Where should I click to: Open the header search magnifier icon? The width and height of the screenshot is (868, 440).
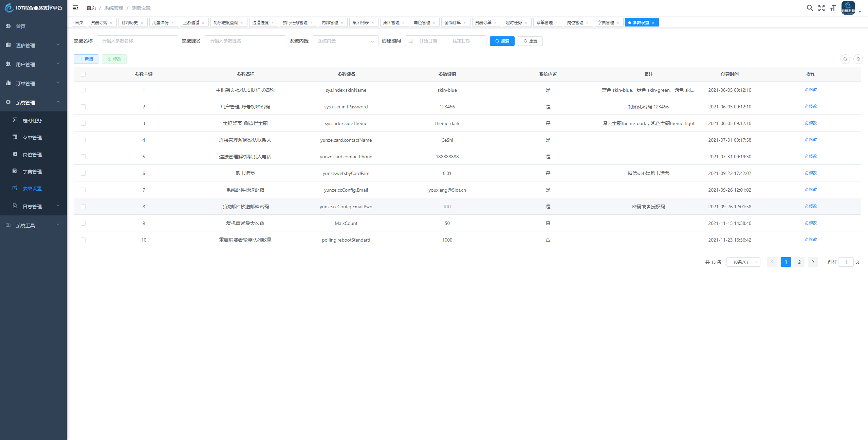tap(810, 8)
